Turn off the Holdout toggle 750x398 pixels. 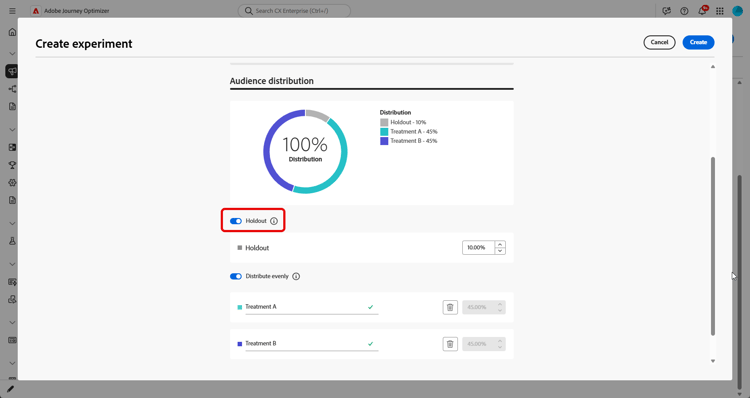tap(236, 221)
